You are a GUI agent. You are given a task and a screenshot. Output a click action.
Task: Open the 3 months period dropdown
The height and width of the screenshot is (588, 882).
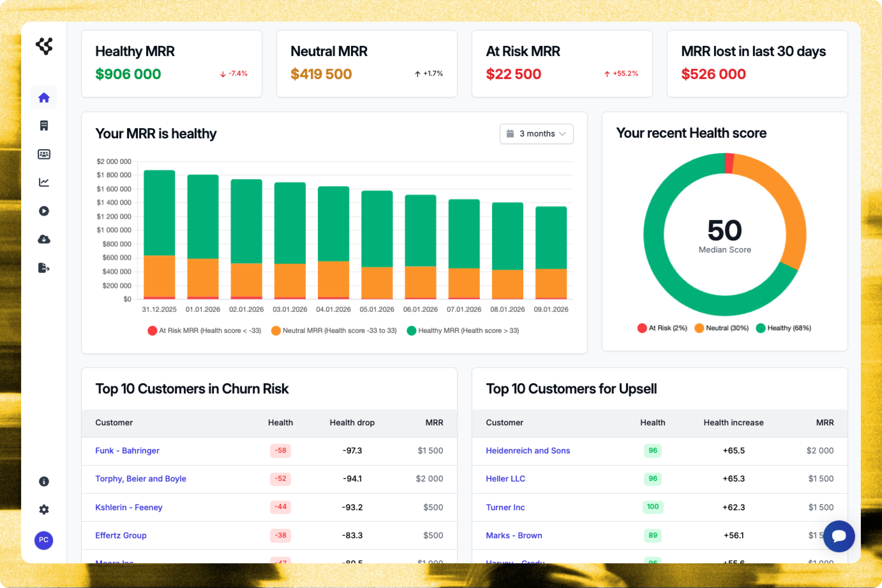(x=536, y=133)
